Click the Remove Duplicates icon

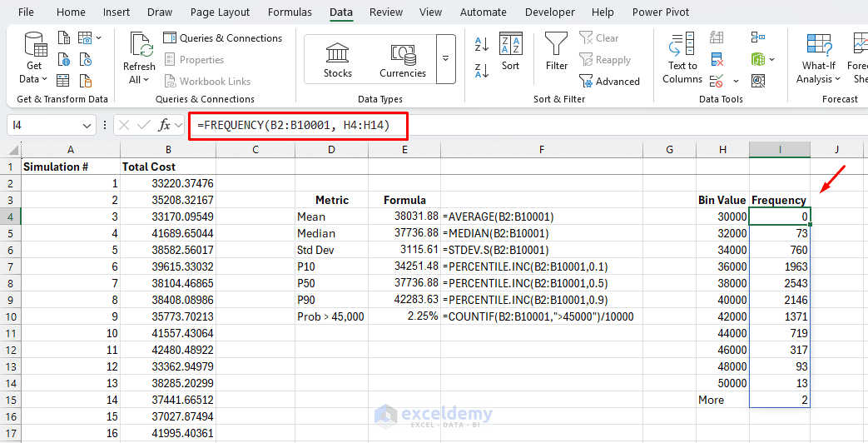pyautogui.click(x=717, y=59)
